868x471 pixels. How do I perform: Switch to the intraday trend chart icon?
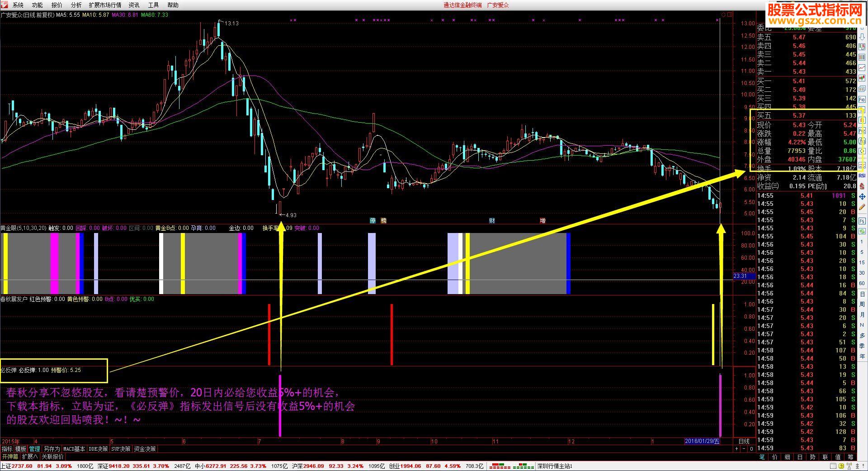[862, 68]
